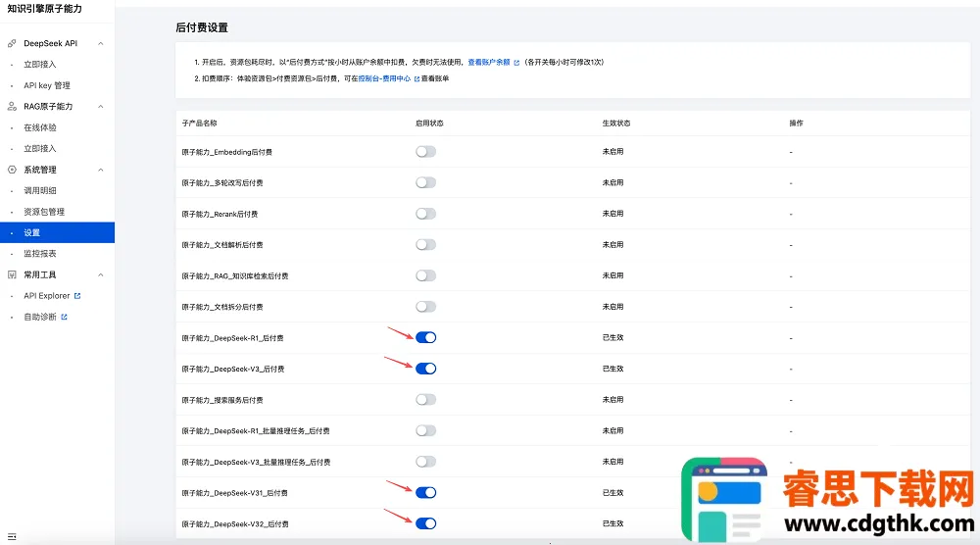Click 原子能力_DeepSeek-R1_后付费 product name
The width and height of the screenshot is (980, 545).
(232, 338)
